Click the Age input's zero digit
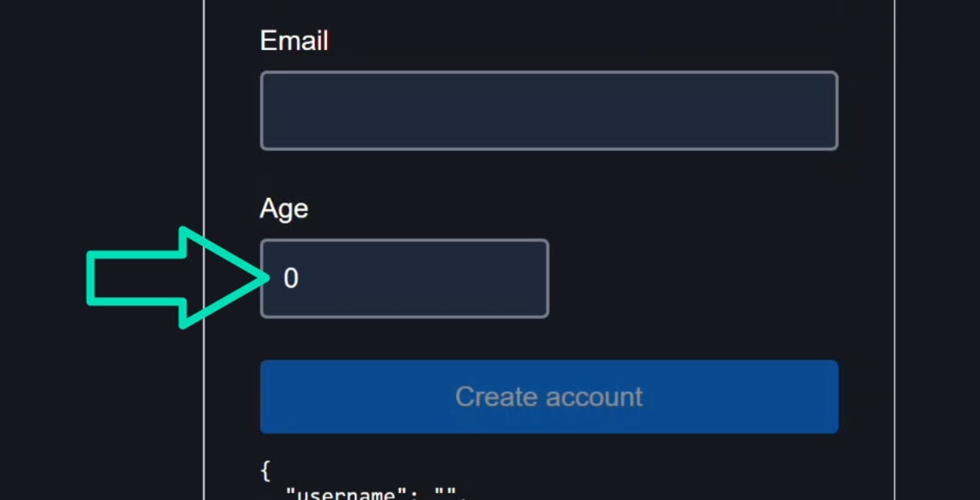The image size is (980, 500). coord(291,278)
